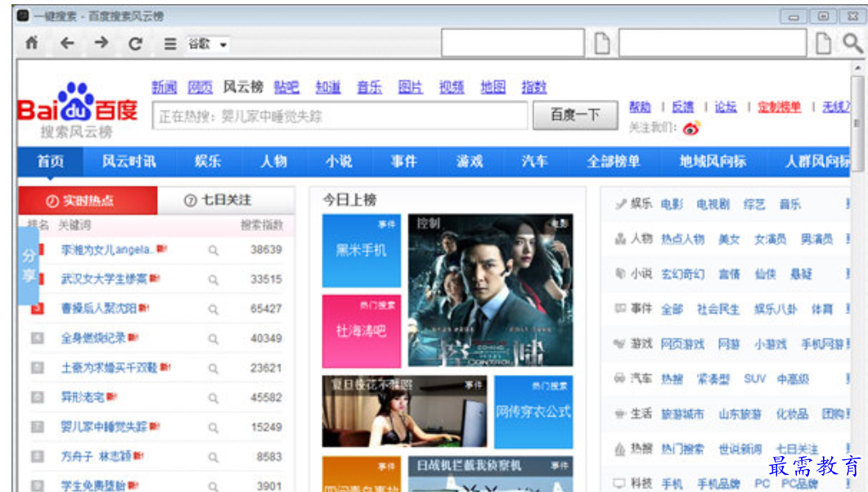Open the 贴吧 link
This screenshot has width=868, height=492.
(x=286, y=87)
